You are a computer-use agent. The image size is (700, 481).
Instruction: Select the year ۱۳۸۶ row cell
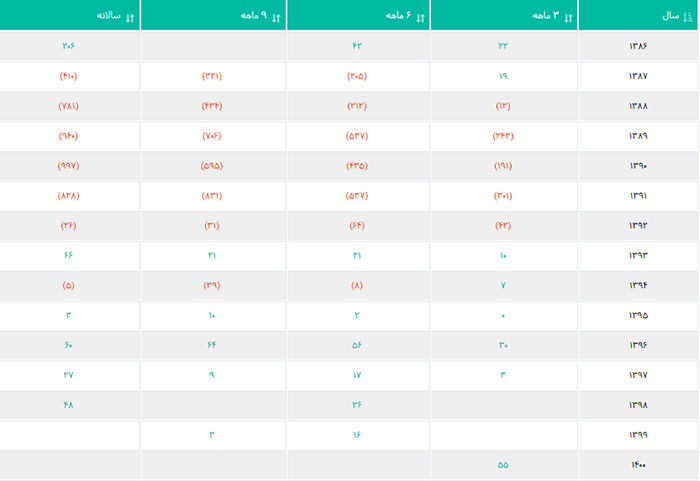pos(638,46)
